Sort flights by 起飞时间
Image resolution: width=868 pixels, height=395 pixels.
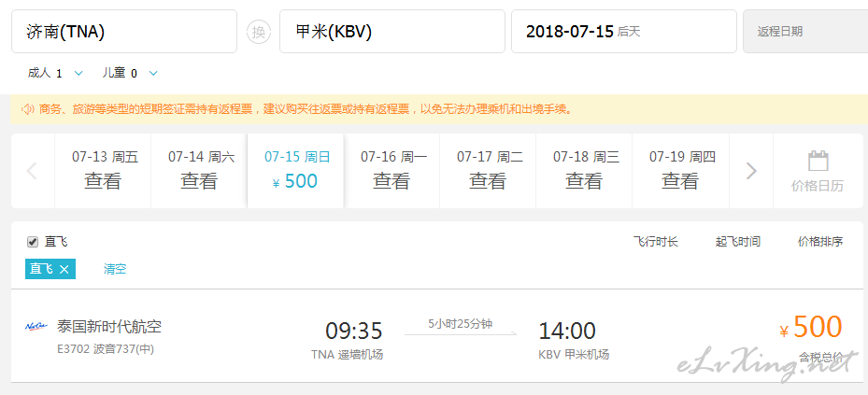[738, 242]
